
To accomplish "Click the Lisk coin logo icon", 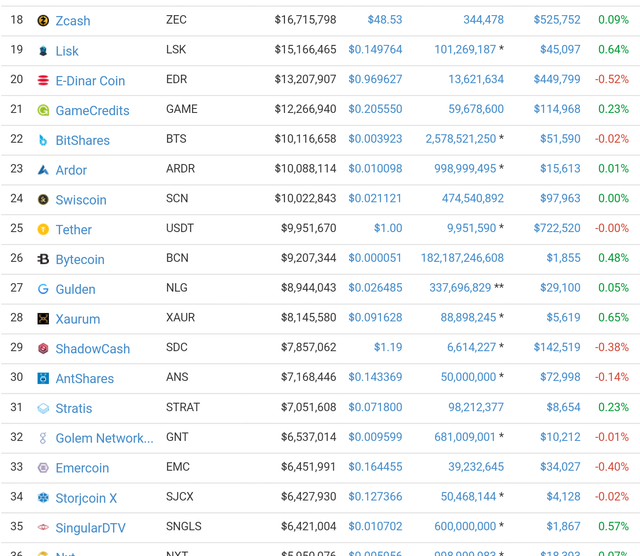I will click(43, 51).
